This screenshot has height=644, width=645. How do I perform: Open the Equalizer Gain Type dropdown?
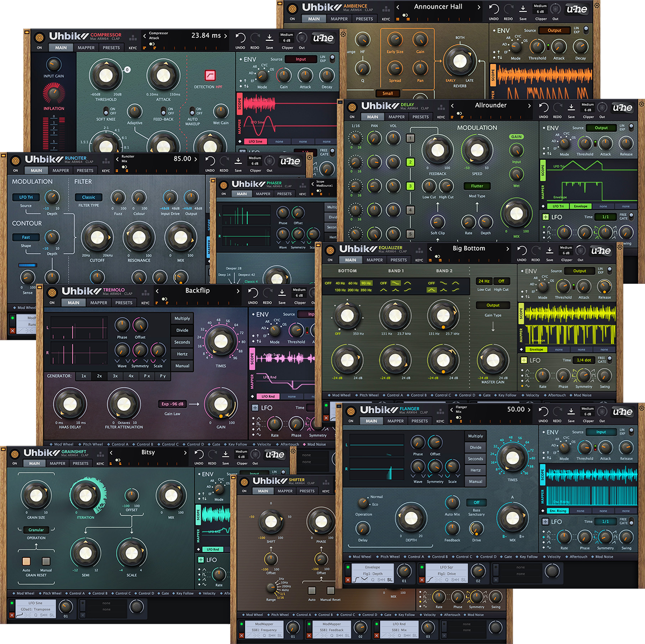tap(492, 305)
